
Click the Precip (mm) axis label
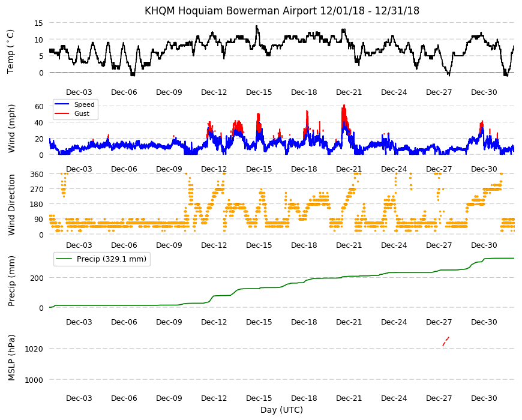pyautogui.click(x=11, y=281)
